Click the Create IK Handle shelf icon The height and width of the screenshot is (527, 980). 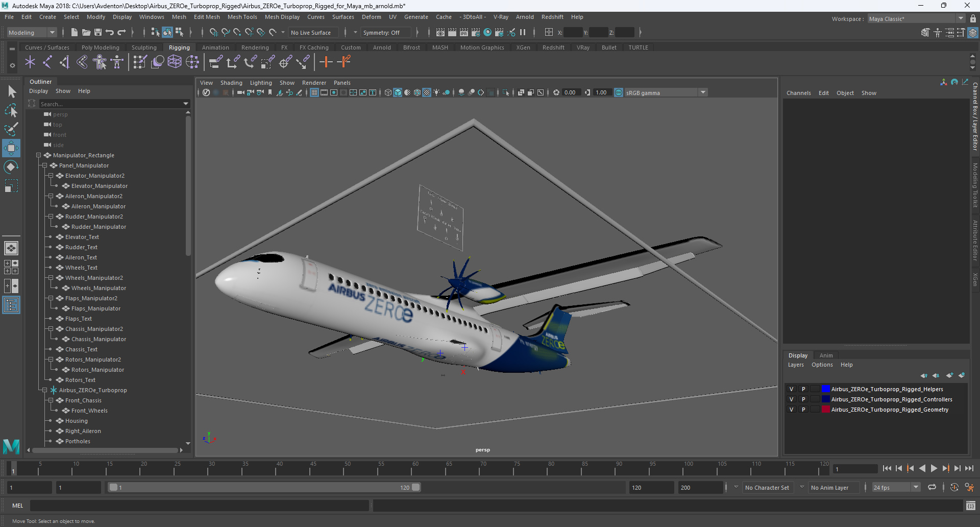(65, 62)
